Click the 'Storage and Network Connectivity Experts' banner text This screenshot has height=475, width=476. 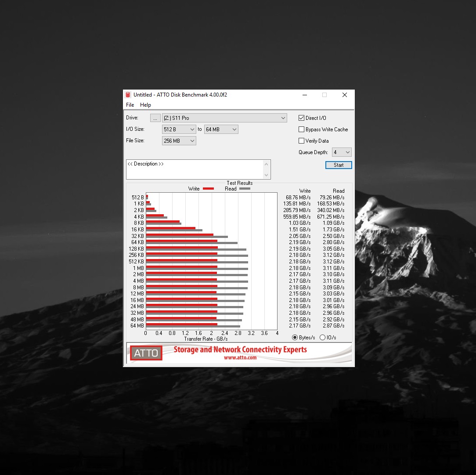[240, 349]
